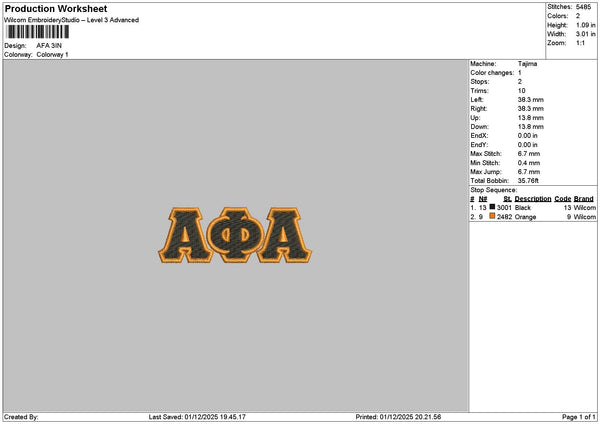
Task: Click the Width value 3.01 in
Action: click(x=585, y=34)
